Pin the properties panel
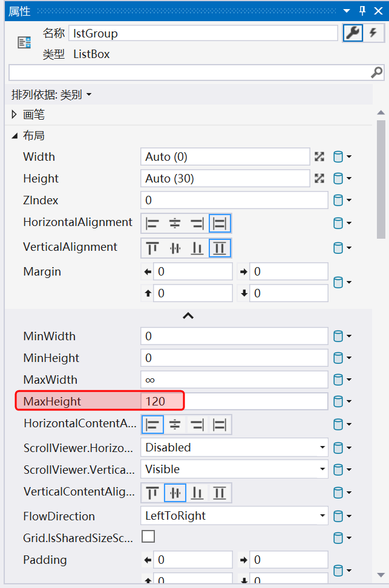The image size is (389, 588). click(x=362, y=11)
